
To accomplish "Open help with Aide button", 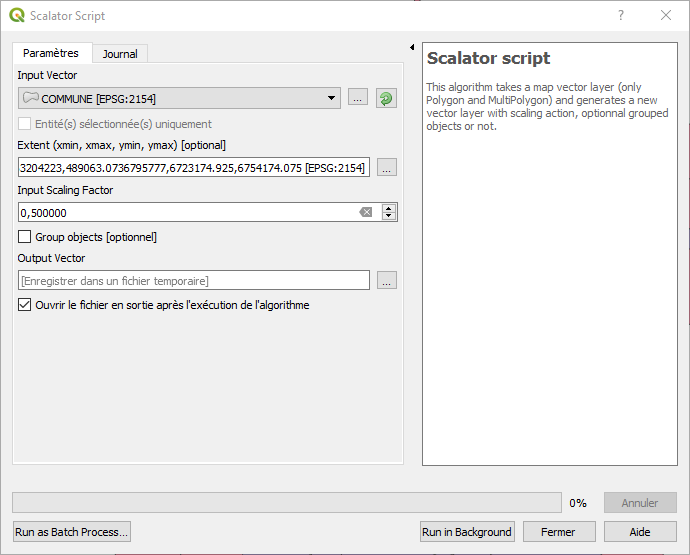I will pos(640,532).
